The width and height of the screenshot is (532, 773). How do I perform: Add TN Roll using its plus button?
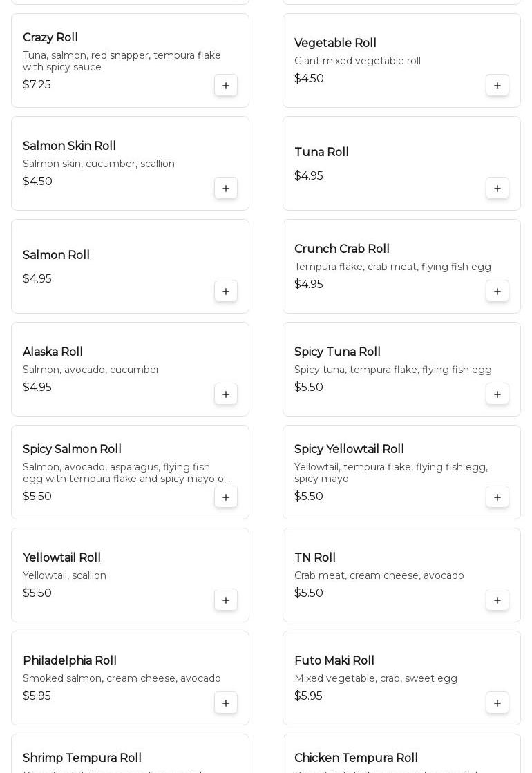[x=497, y=600]
